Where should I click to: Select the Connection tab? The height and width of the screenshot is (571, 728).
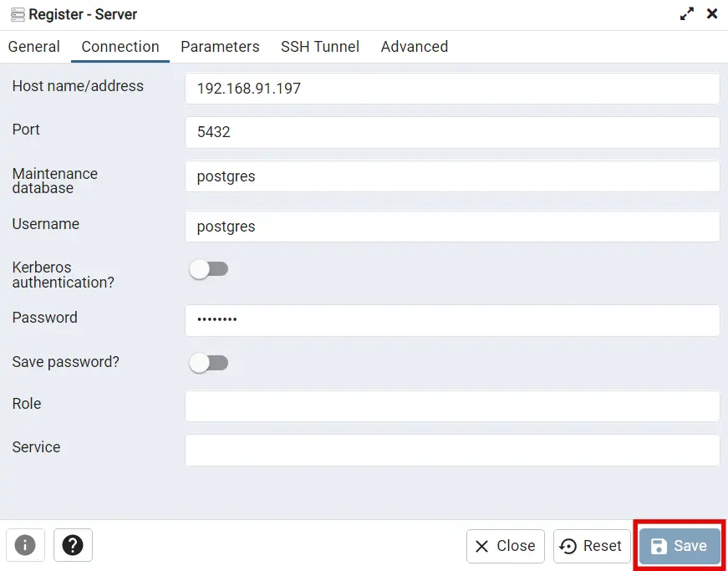120,47
